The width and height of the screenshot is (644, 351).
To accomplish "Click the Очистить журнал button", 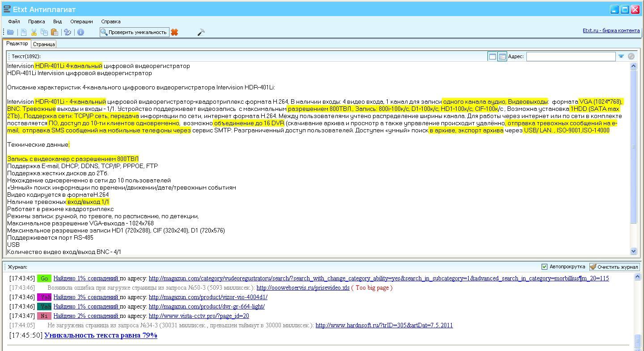I will pyautogui.click(x=614, y=267).
